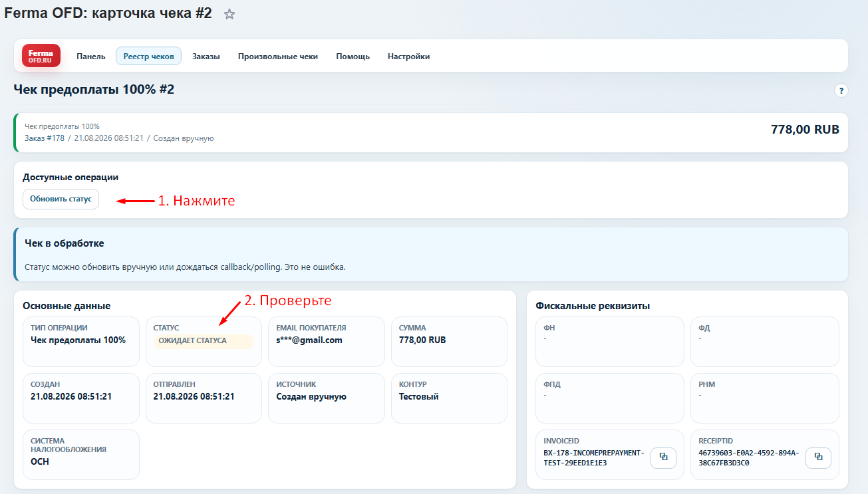The height and width of the screenshot is (494, 868).
Task: Click the Чек предоплаты 100% #2 heading
Action: click(x=94, y=89)
